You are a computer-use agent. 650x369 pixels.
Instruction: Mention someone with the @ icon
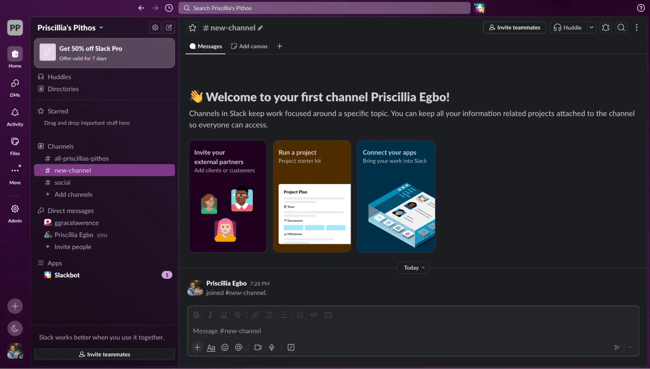click(x=238, y=347)
